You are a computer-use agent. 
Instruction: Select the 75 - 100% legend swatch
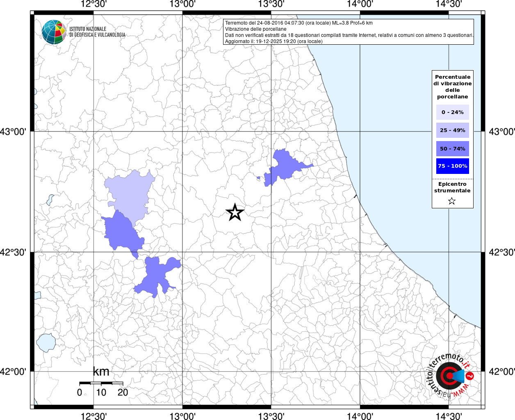pyautogui.click(x=452, y=166)
